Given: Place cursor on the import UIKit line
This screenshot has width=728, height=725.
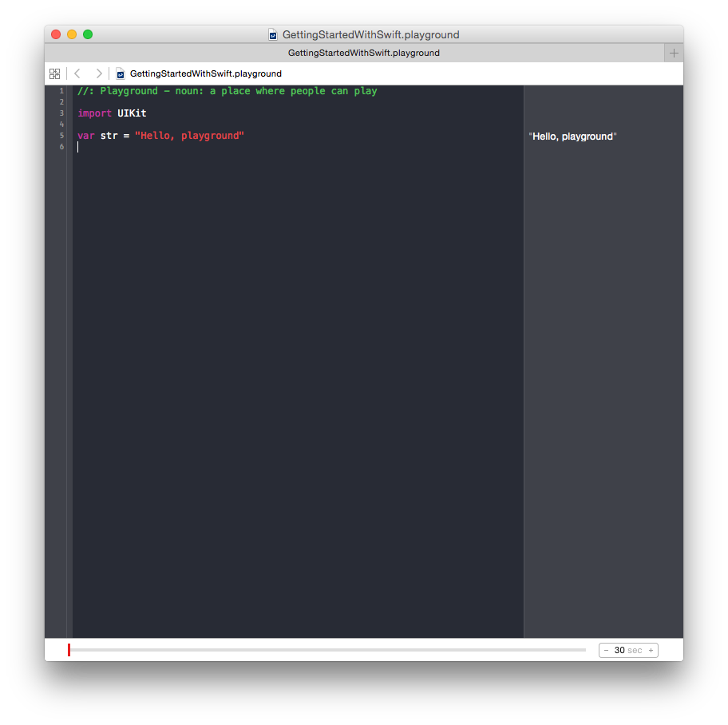Looking at the screenshot, I should tap(112, 113).
